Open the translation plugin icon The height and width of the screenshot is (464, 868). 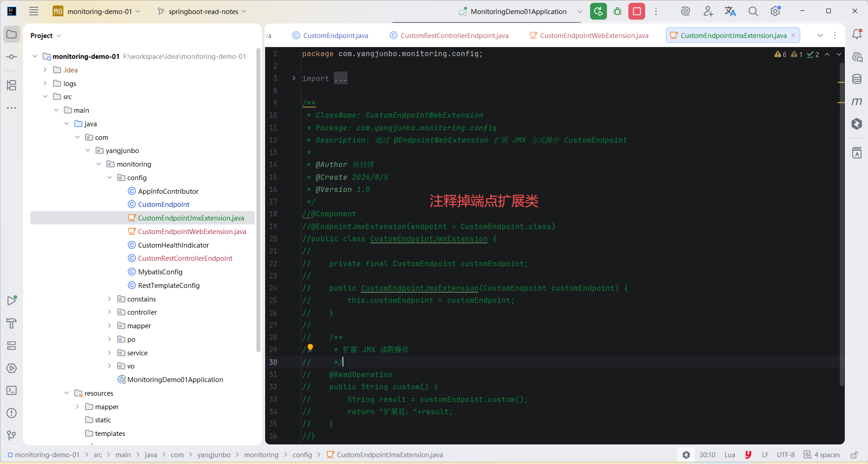(x=730, y=11)
